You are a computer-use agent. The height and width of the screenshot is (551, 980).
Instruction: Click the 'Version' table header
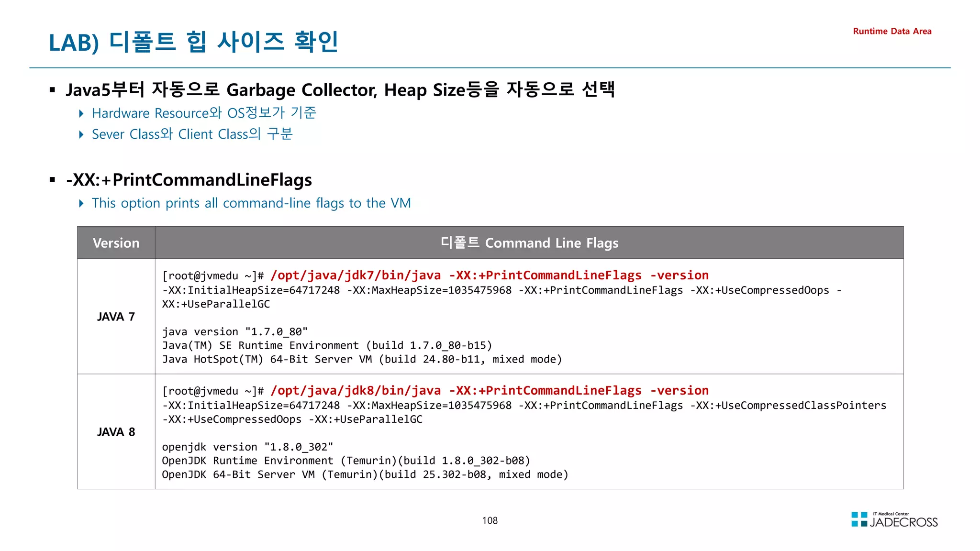pyautogui.click(x=116, y=243)
